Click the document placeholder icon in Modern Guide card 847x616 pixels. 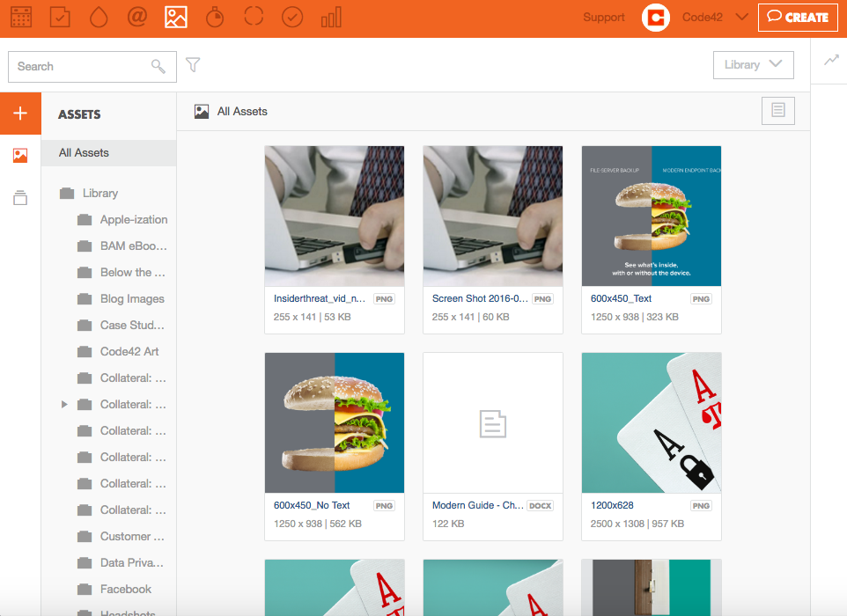(493, 424)
